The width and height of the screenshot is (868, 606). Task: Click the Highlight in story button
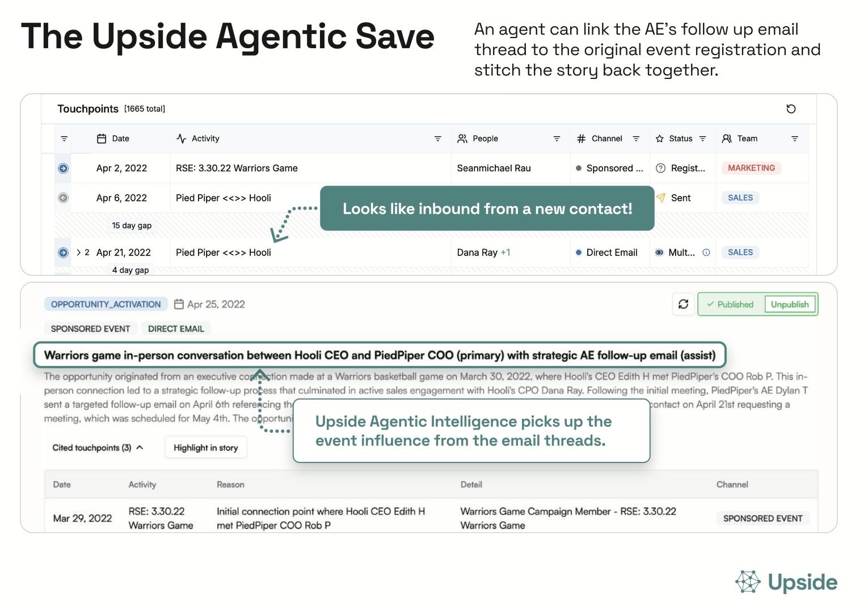tap(205, 448)
